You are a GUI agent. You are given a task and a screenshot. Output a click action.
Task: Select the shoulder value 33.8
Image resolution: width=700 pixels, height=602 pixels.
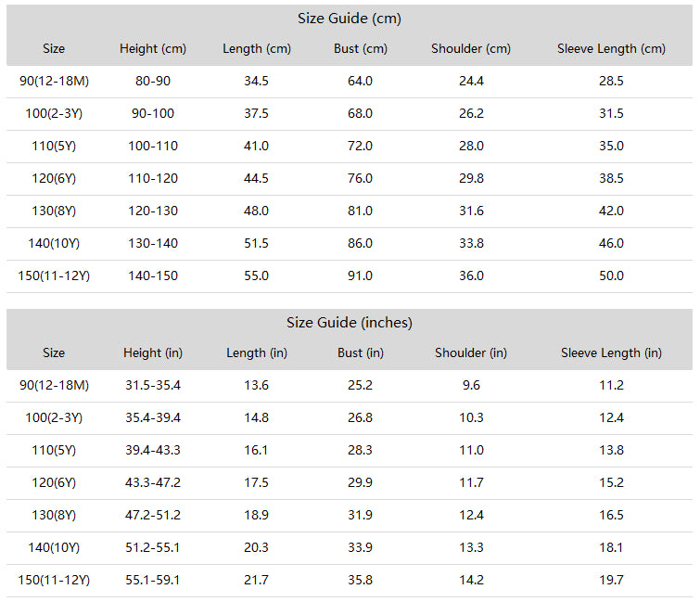click(x=471, y=244)
